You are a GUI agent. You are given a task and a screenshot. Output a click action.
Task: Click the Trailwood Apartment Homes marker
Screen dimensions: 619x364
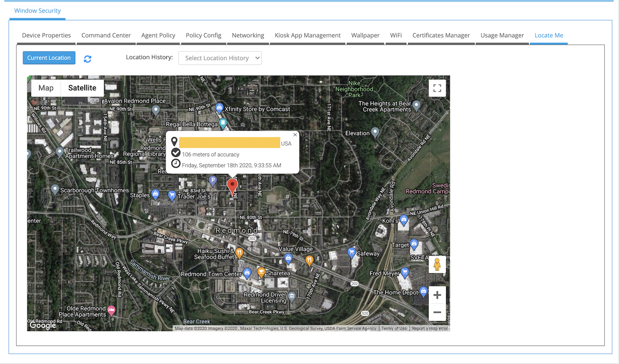[x=60, y=152]
